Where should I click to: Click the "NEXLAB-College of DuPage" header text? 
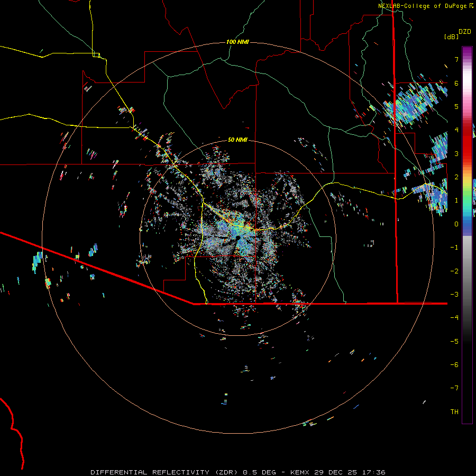[422, 6]
